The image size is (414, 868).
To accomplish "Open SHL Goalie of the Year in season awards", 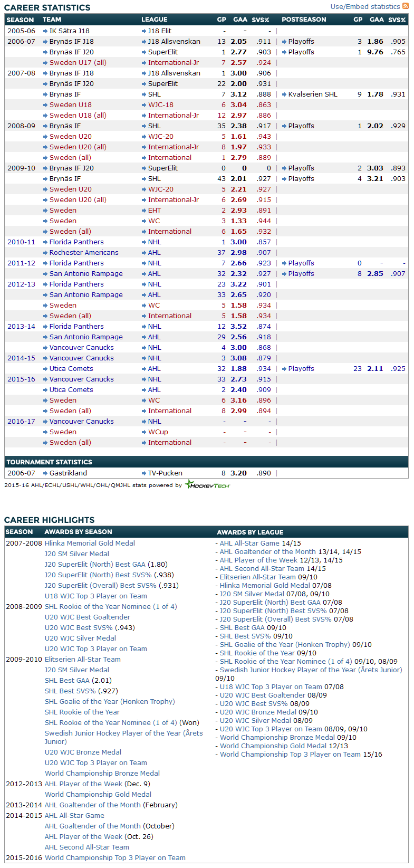I will (x=110, y=701).
